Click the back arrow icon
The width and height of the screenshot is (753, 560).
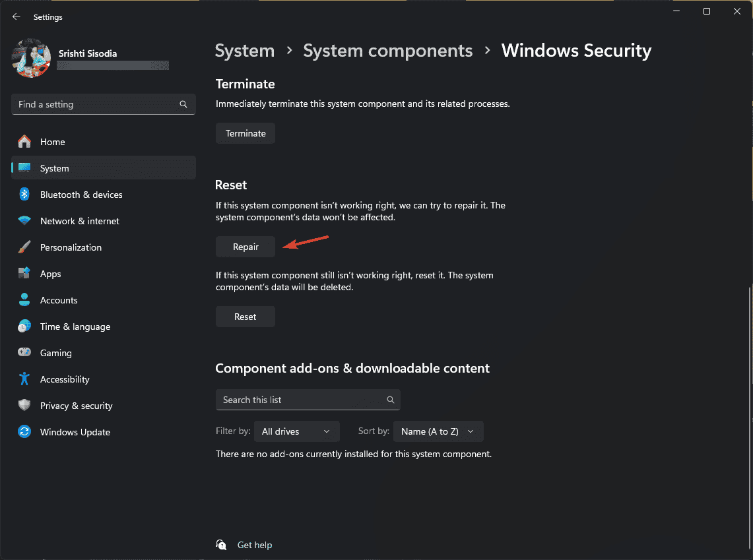[16, 16]
